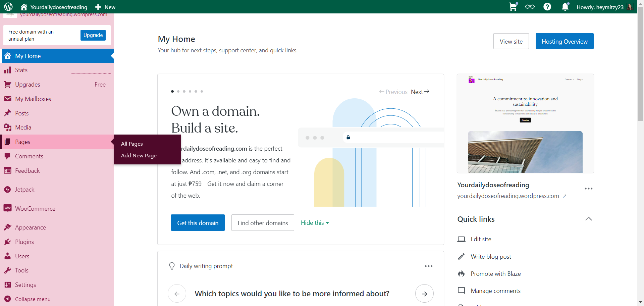The image size is (644, 306).
Task: Open the WooCommerce menu item
Action: click(58, 208)
